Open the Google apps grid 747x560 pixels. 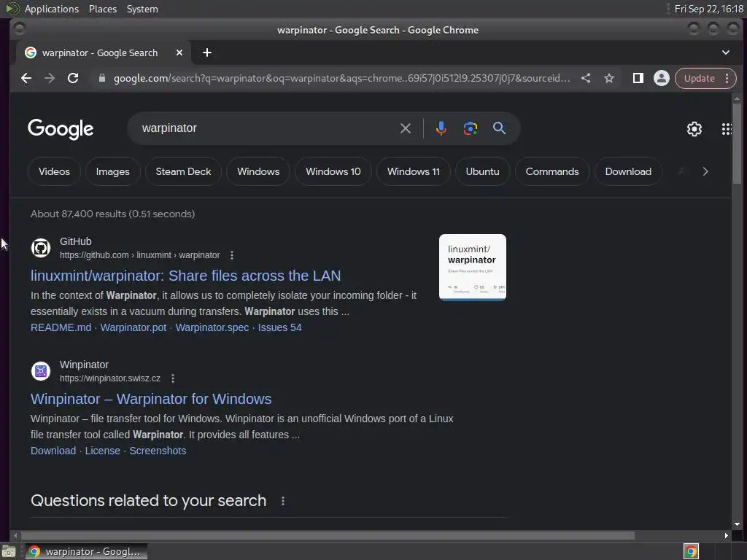726,128
